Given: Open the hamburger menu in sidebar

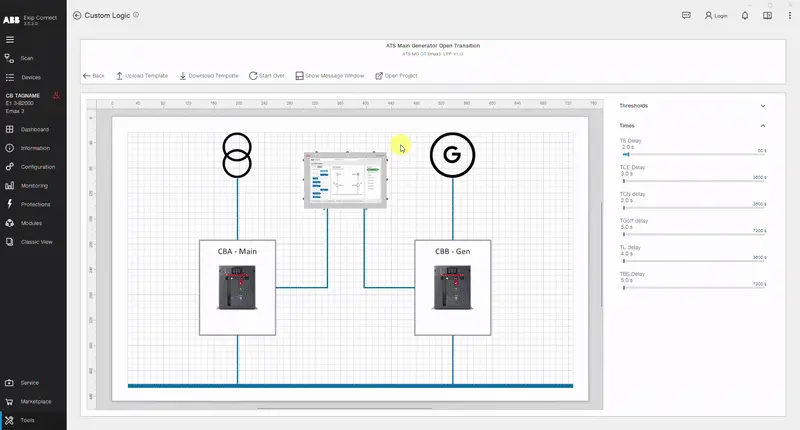Looking at the screenshot, I should 10,39.
